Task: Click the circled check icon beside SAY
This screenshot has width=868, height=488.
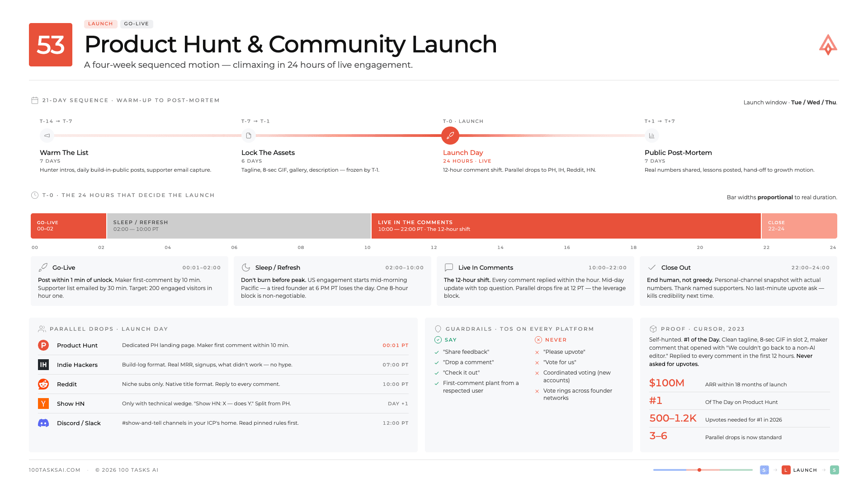Action: click(x=438, y=340)
